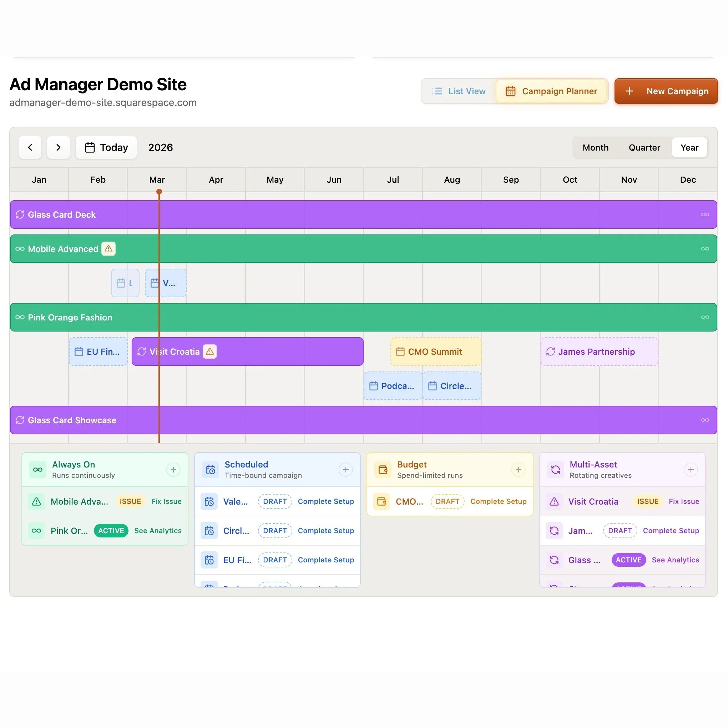Image resolution: width=728 pixels, height=728 pixels.
Task: Click See Analytics for Pink Or... campaign
Action: [x=158, y=531]
